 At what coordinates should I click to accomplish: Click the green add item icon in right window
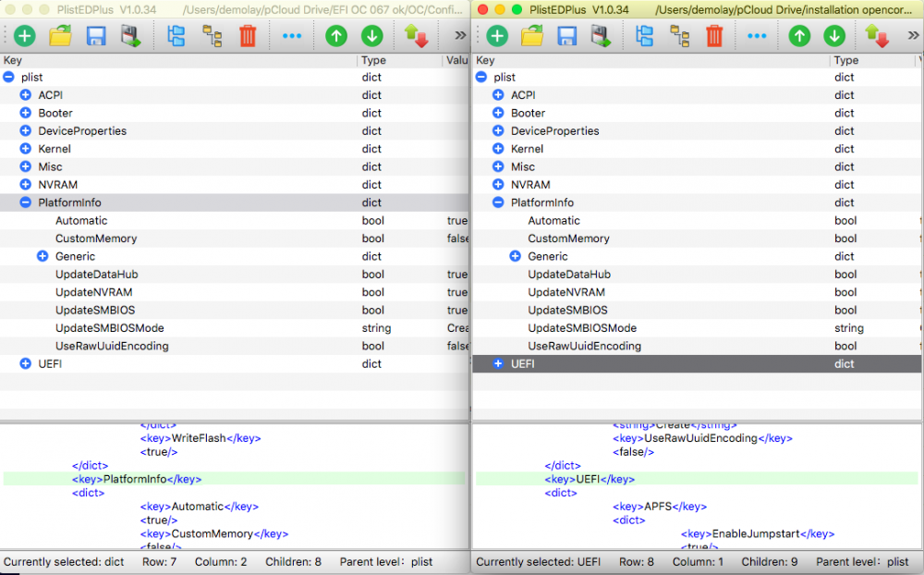click(x=497, y=36)
